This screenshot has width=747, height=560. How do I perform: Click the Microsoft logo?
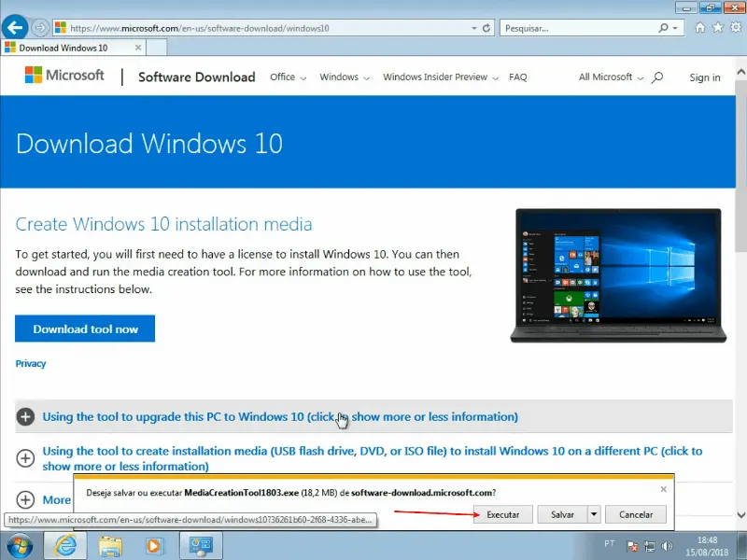pyautogui.click(x=64, y=76)
